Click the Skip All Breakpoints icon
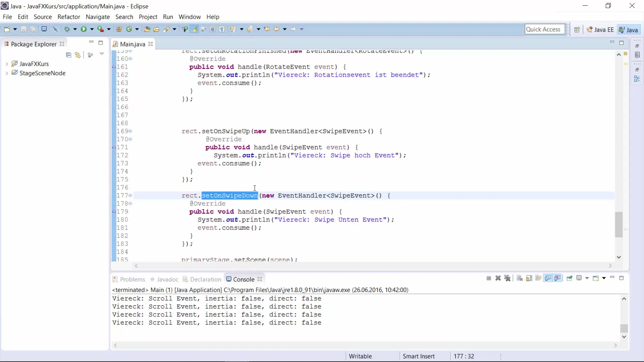Image resolution: width=644 pixels, height=362 pixels. pyautogui.click(x=55, y=29)
